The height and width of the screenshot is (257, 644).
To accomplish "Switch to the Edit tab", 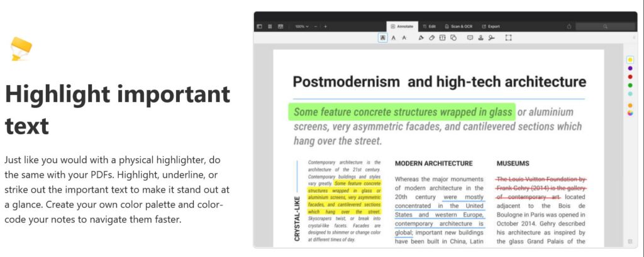I will [x=429, y=26].
